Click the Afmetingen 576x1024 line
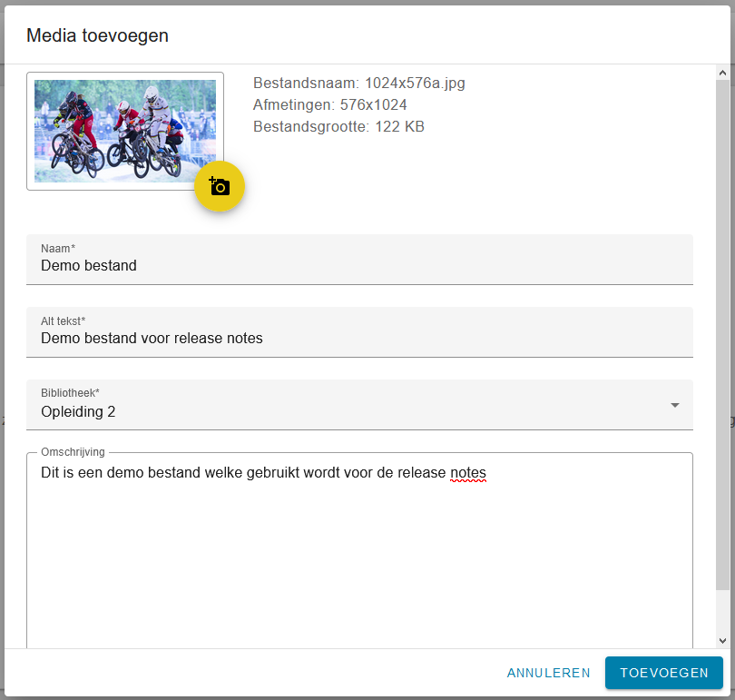This screenshot has width=735, height=700. (x=329, y=104)
